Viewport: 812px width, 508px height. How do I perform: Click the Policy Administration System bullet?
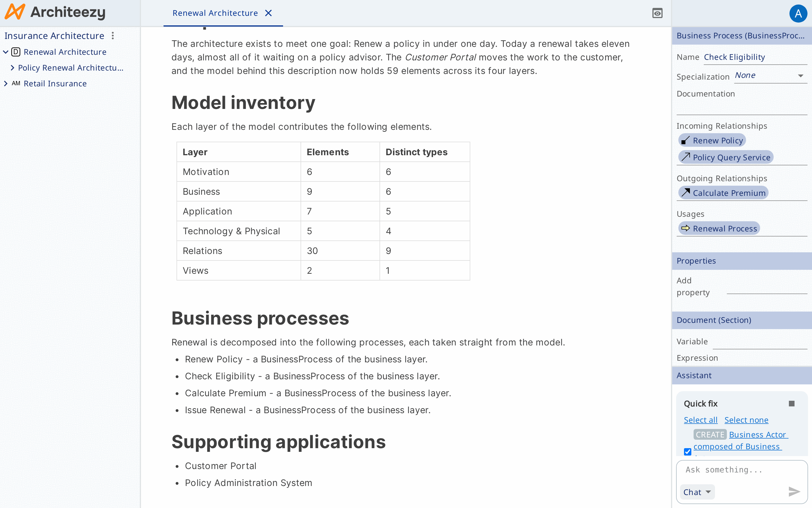point(248,483)
